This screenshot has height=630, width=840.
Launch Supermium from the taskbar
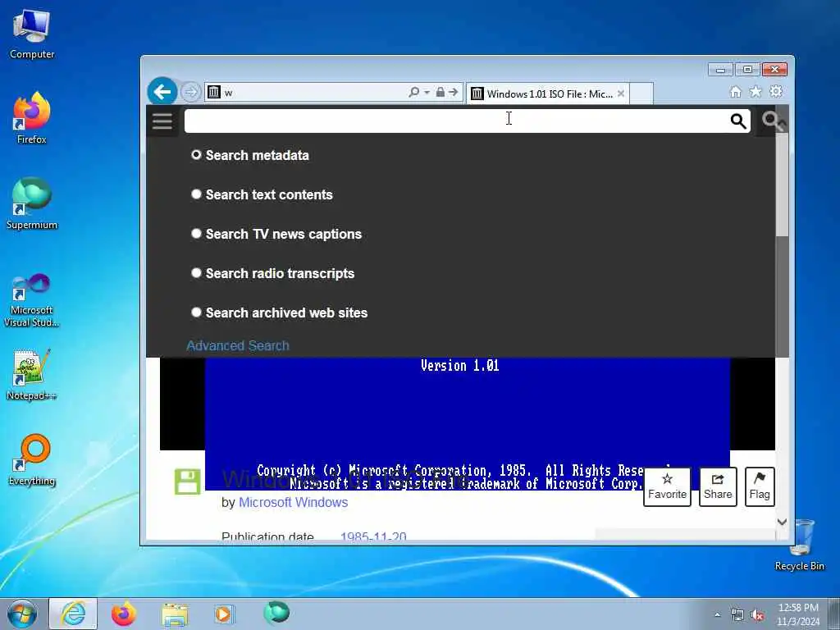(x=276, y=613)
